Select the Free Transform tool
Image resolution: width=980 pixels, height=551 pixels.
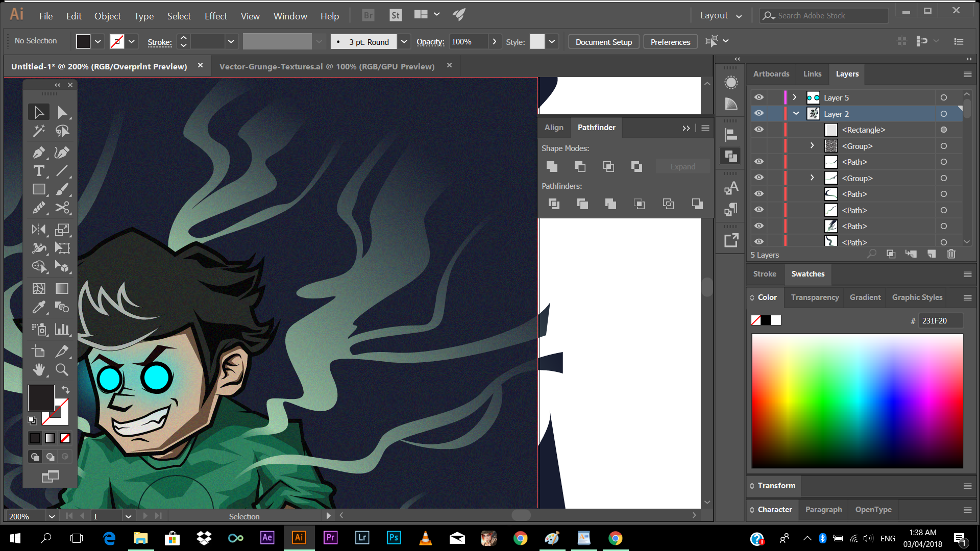[x=62, y=248]
